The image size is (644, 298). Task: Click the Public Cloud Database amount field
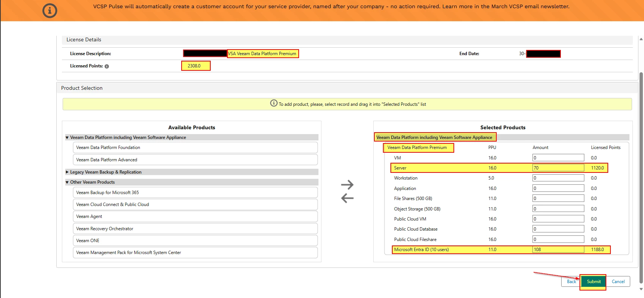click(x=558, y=229)
